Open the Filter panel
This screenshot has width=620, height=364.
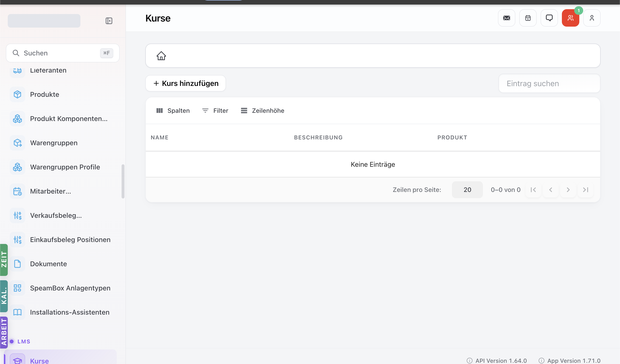pos(215,111)
